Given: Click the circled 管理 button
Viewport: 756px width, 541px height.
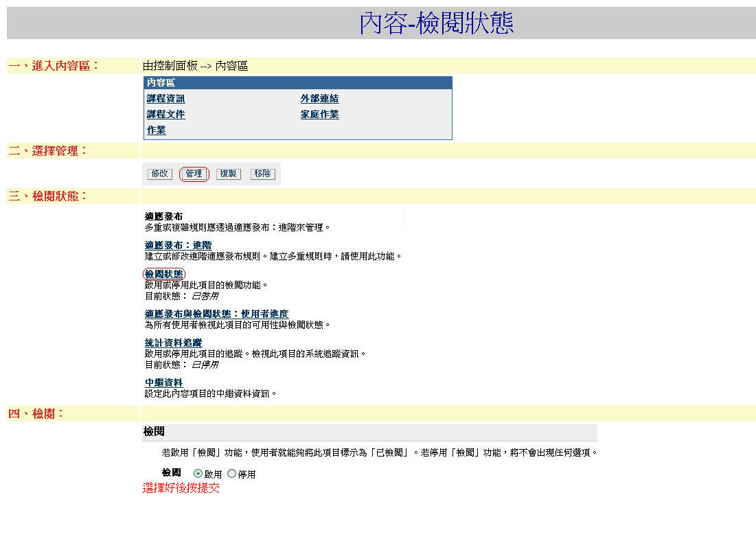Looking at the screenshot, I should (194, 174).
